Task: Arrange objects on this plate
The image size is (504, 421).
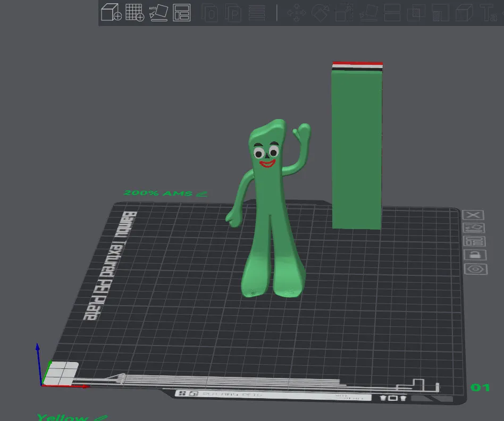Action: [474, 241]
